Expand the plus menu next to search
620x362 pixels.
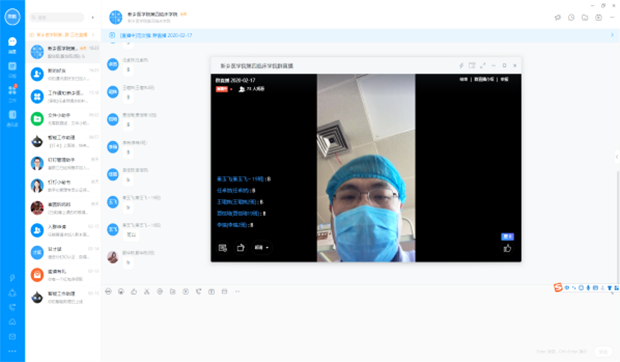(x=93, y=17)
